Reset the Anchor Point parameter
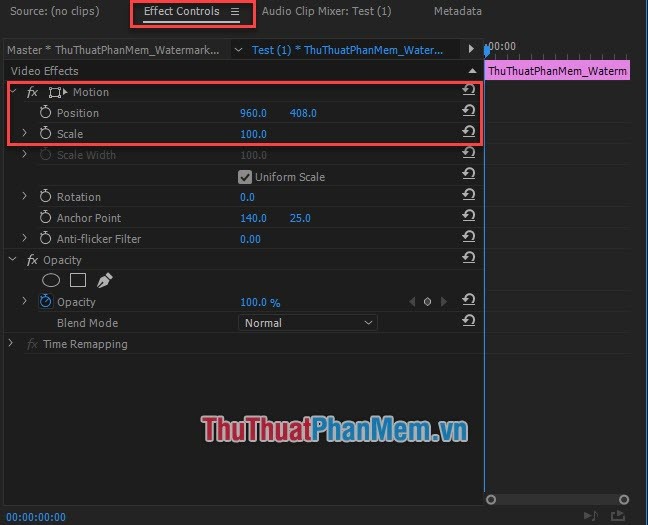 (x=468, y=215)
